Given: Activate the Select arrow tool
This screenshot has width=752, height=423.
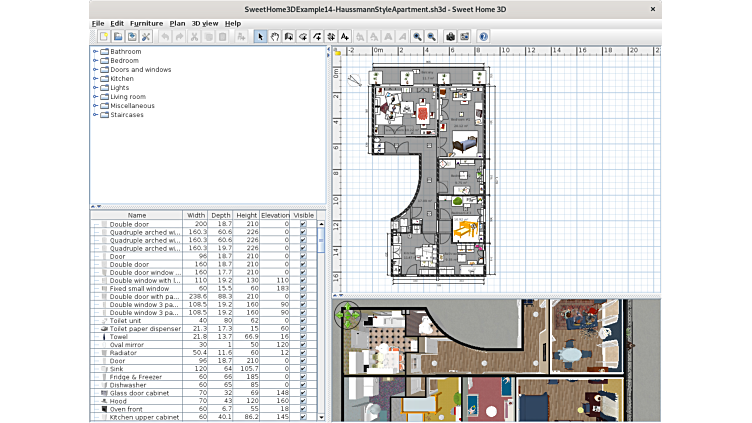Looking at the screenshot, I should pyautogui.click(x=260, y=36).
